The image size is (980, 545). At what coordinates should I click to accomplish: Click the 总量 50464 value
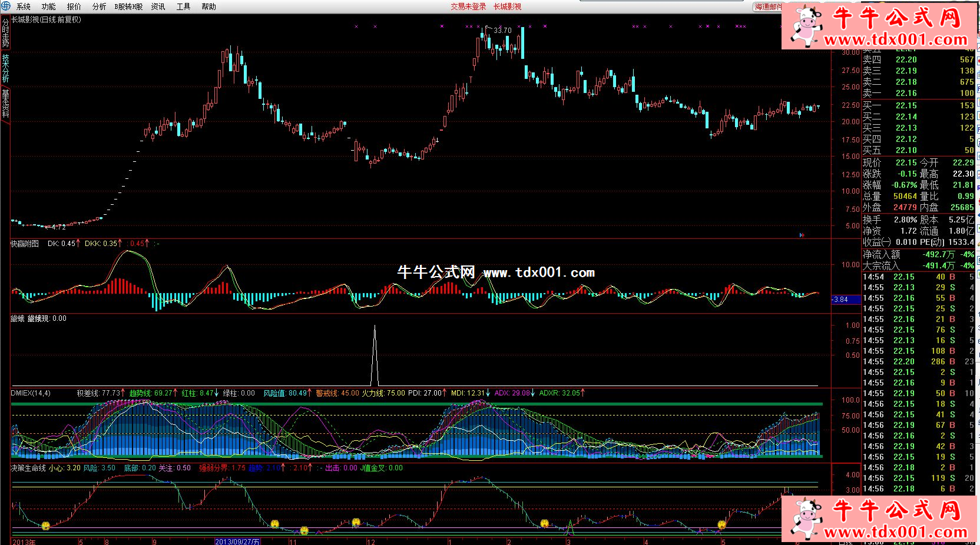pyautogui.click(x=905, y=196)
